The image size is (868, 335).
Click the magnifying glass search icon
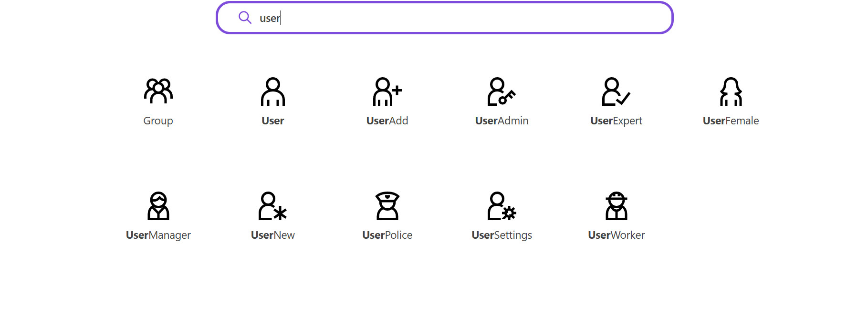(x=245, y=18)
